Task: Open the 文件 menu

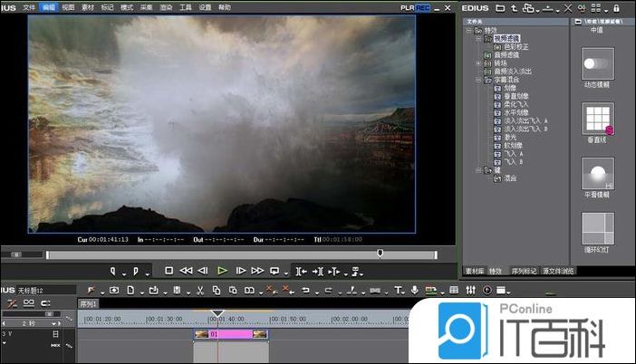Action: 29,7
